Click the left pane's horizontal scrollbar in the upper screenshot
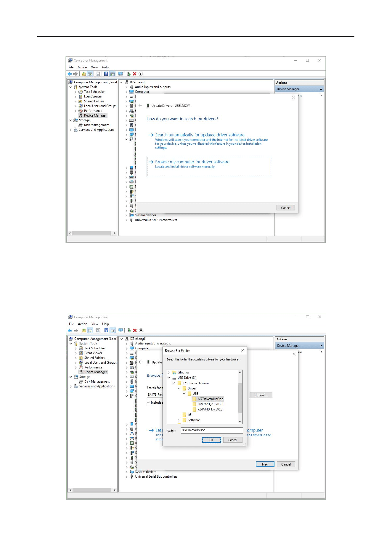This screenshot has height=554, width=392. [92, 233]
